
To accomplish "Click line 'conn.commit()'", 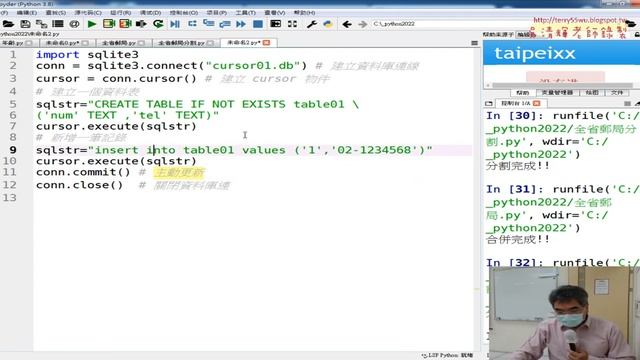I will point(83,172).
